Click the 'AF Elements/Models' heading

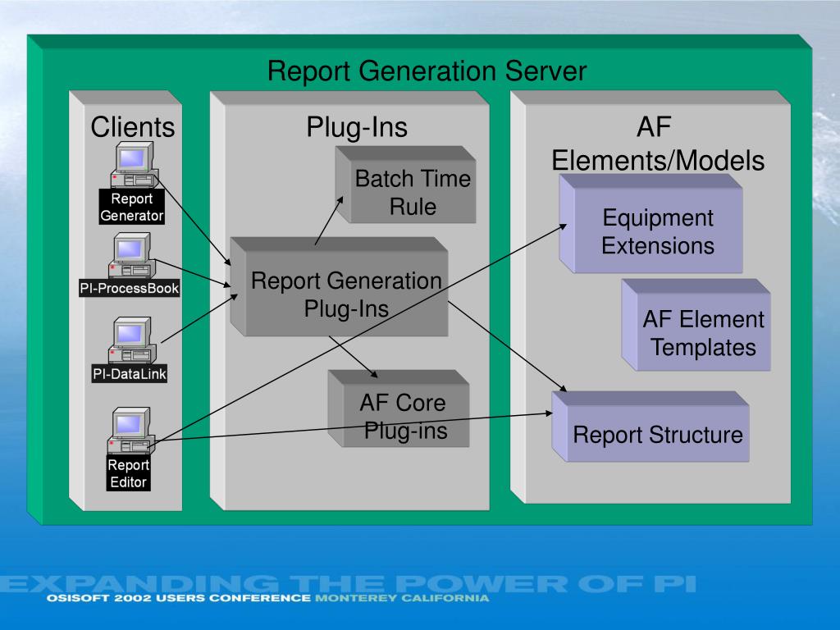pyautogui.click(x=658, y=144)
